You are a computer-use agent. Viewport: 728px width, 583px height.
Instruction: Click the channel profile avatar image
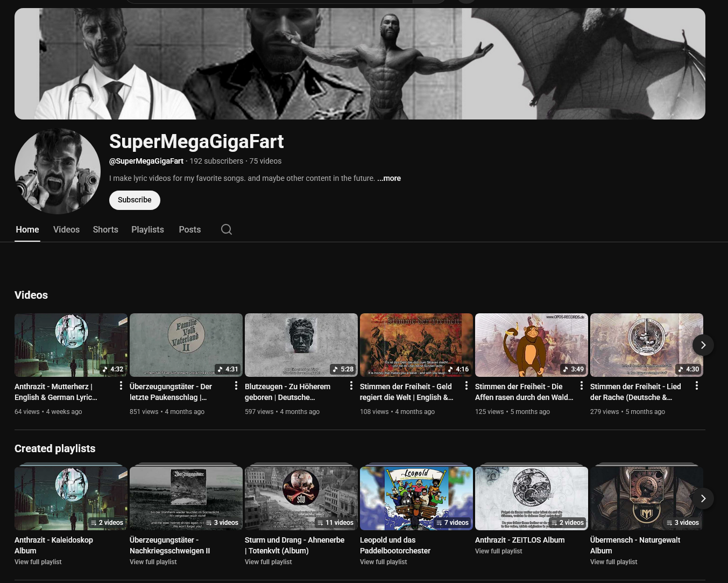coord(58,171)
